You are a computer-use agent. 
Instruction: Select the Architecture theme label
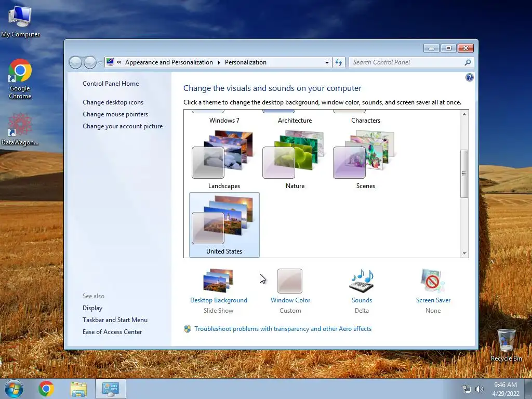295,121
